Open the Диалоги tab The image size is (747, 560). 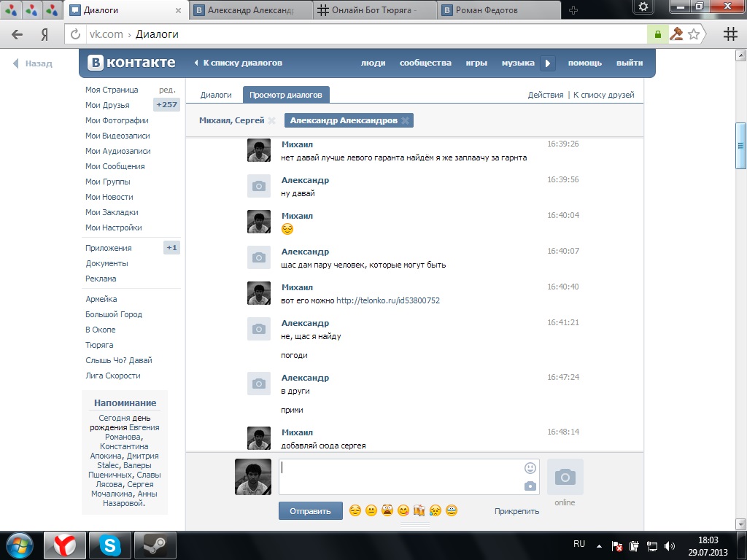click(216, 95)
